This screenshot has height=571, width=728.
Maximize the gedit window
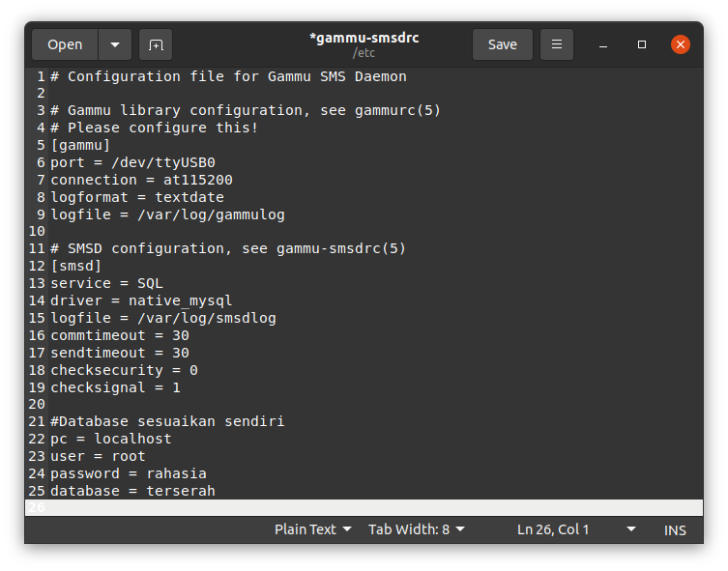[642, 44]
